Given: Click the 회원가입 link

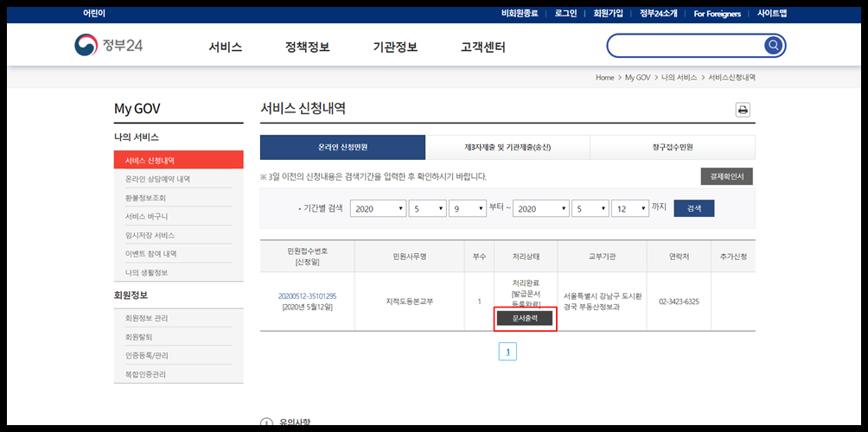Looking at the screenshot, I should (608, 13).
